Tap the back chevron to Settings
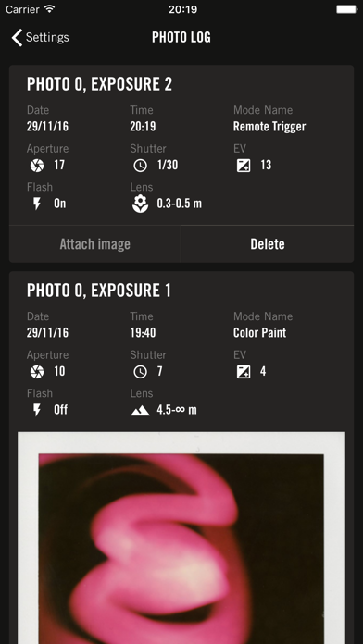 click(17, 37)
